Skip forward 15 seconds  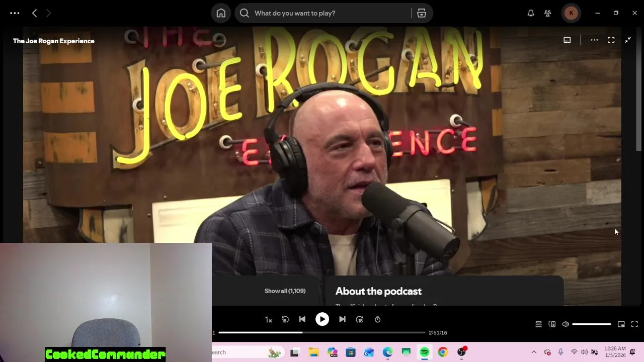coord(359,320)
